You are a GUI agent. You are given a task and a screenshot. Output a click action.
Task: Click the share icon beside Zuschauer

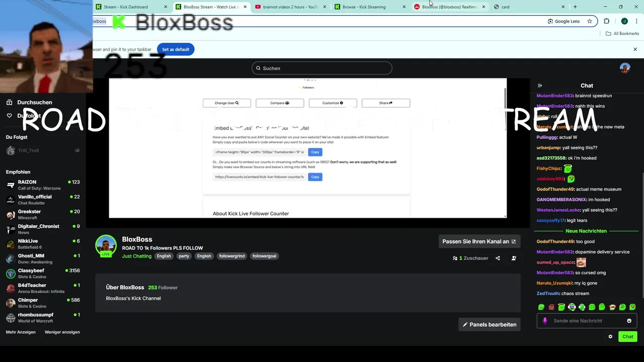[x=498, y=258]
